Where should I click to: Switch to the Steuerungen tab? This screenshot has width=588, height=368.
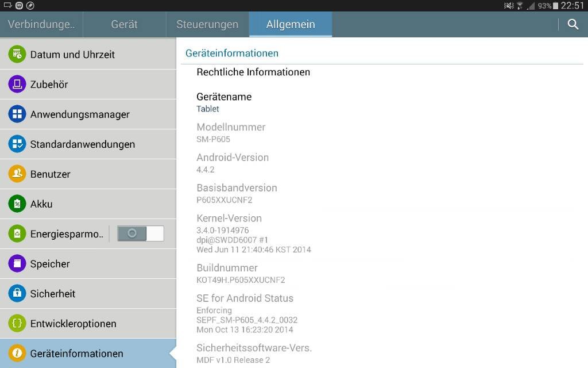coord(207,24)
